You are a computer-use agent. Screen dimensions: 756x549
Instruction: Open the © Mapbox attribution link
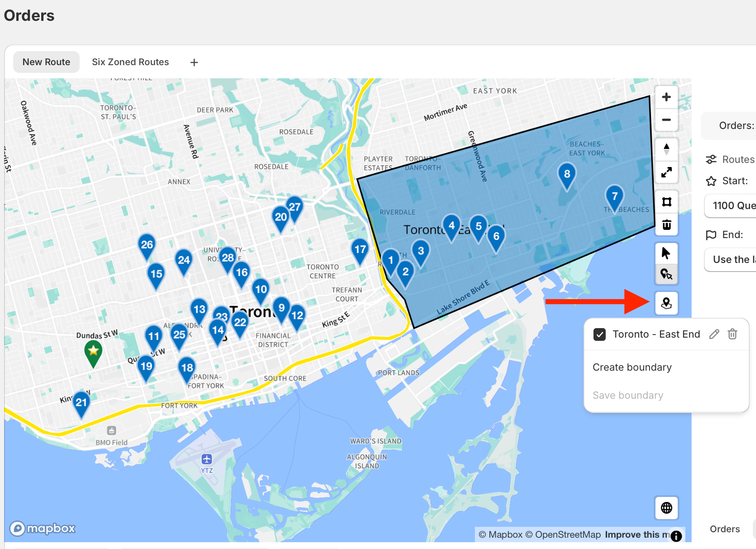coord(501,535)
